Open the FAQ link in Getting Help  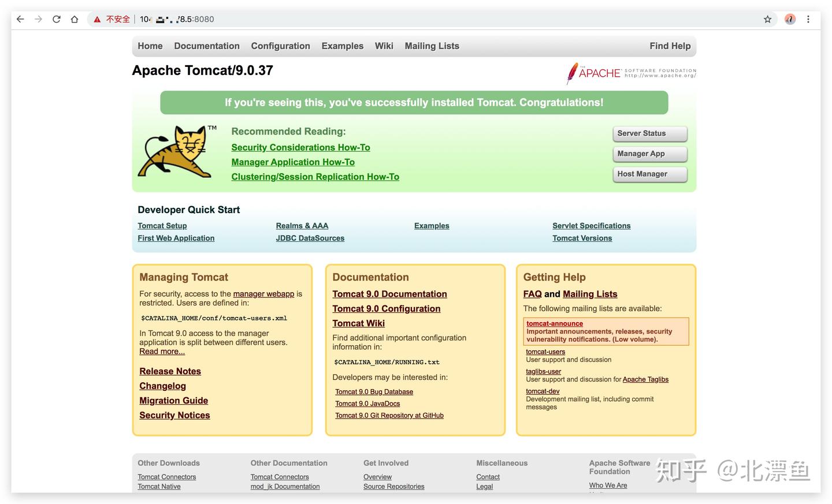[x=533, y=294]
